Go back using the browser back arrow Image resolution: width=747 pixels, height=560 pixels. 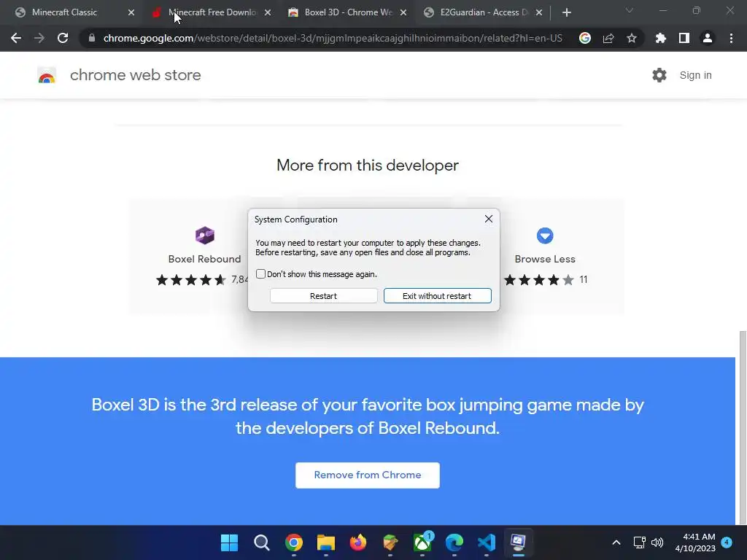click(16, 38)
